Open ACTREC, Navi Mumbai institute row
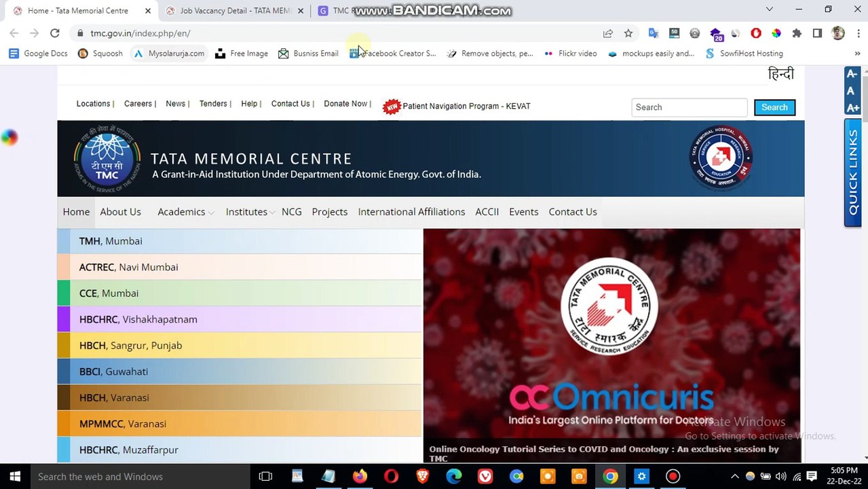This screenshot has width=868, height=489. click(x=240, y=267)
